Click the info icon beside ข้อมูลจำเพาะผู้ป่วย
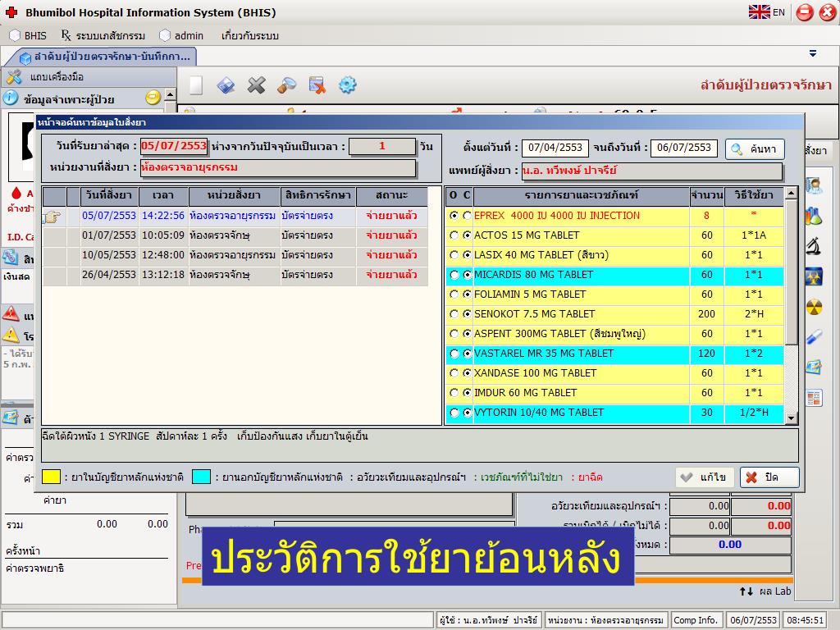The width and height of the screenshot is (840, 630). pos(11,98)
